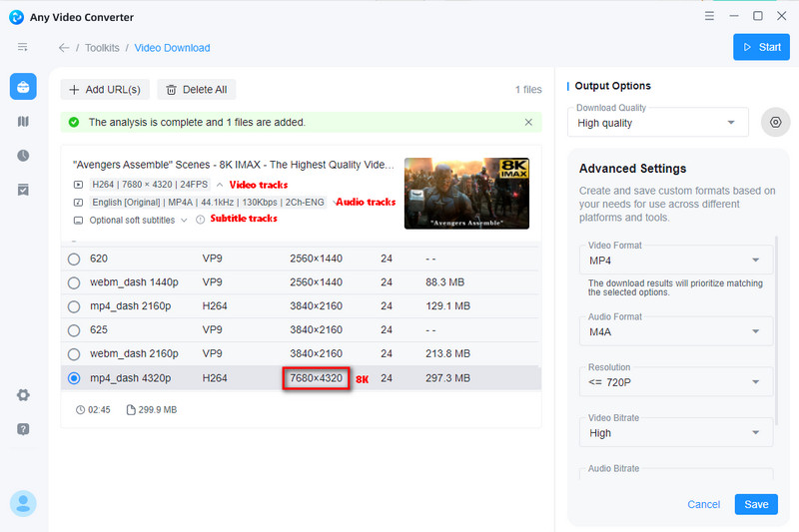Image resolution: width=799 pixels, height=532 pixels.
Task: Click the 297.3 MB size cell
Action: click(447, 378)
